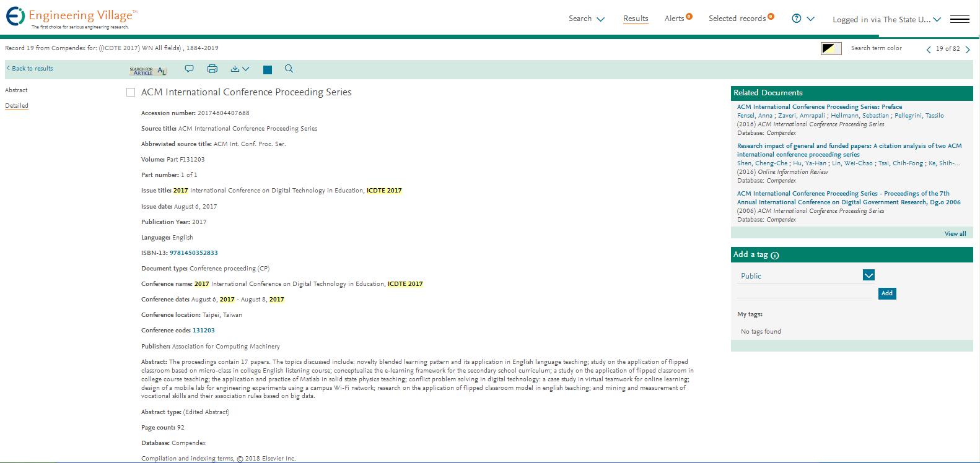Viewport: 980px width, 463px height.
Task: Click the Alerts count badge
Action: 689,16
